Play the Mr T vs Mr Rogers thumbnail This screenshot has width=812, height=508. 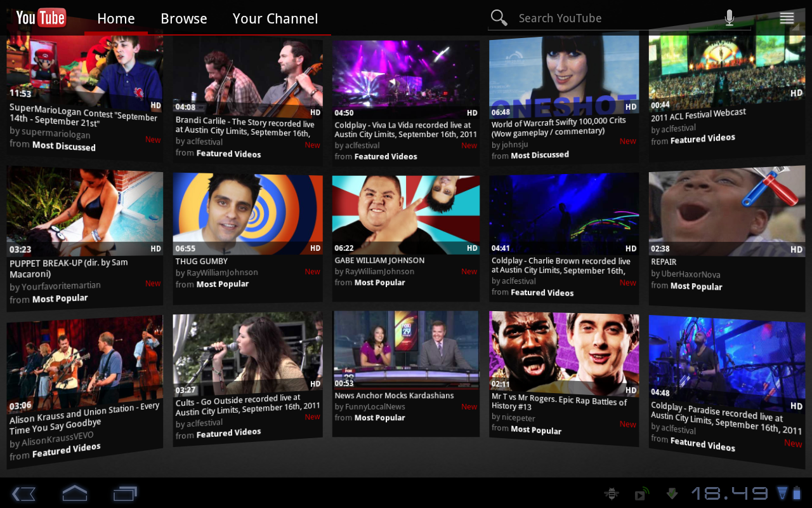pos(564,353)
